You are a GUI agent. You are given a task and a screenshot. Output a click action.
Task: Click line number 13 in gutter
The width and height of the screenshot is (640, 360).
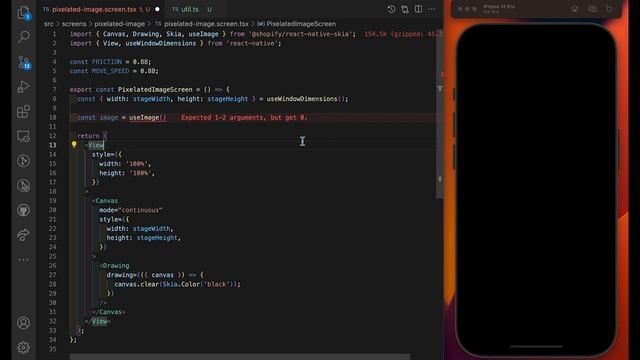[53, 145]
